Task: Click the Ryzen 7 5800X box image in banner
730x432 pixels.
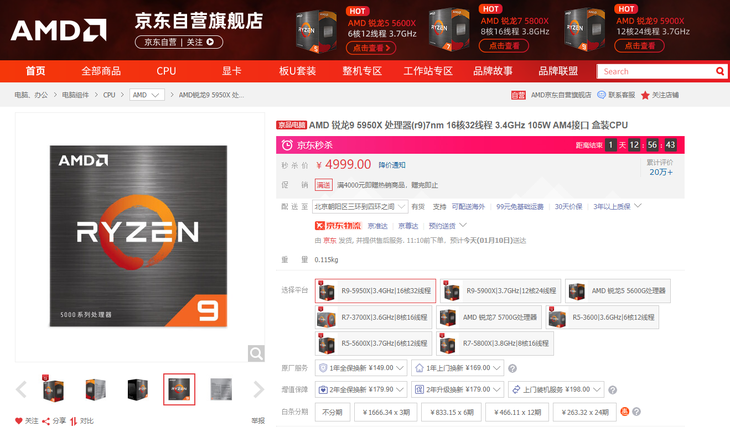Action: pyautogui.click(x=450, y=29)
